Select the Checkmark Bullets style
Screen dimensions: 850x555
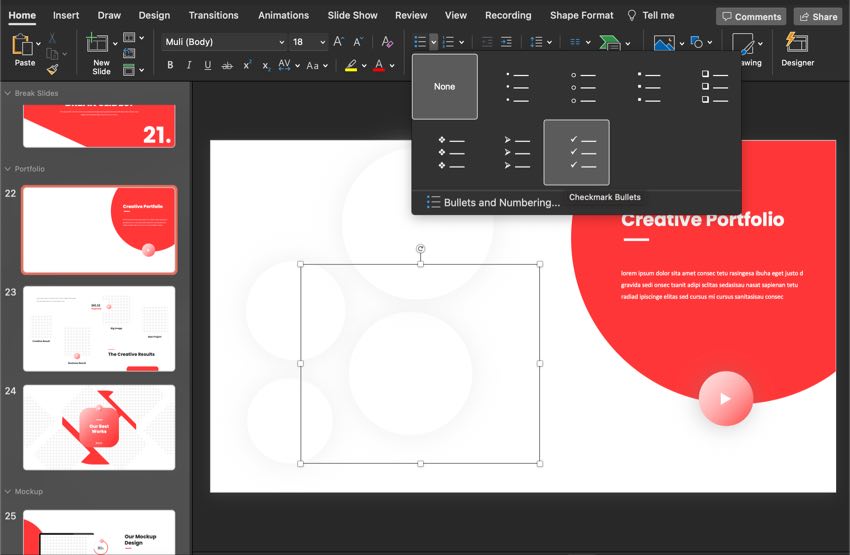(x=576, y=152)
